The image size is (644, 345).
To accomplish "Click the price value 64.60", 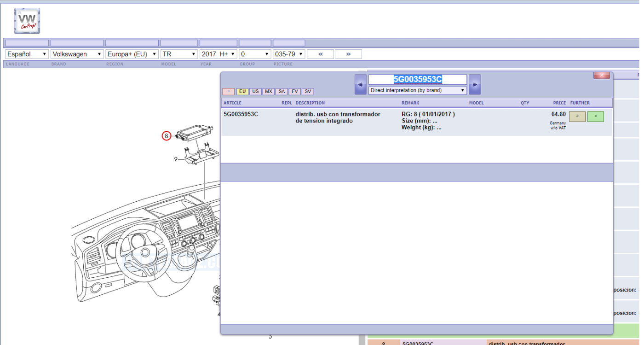I will click(558, 114).
